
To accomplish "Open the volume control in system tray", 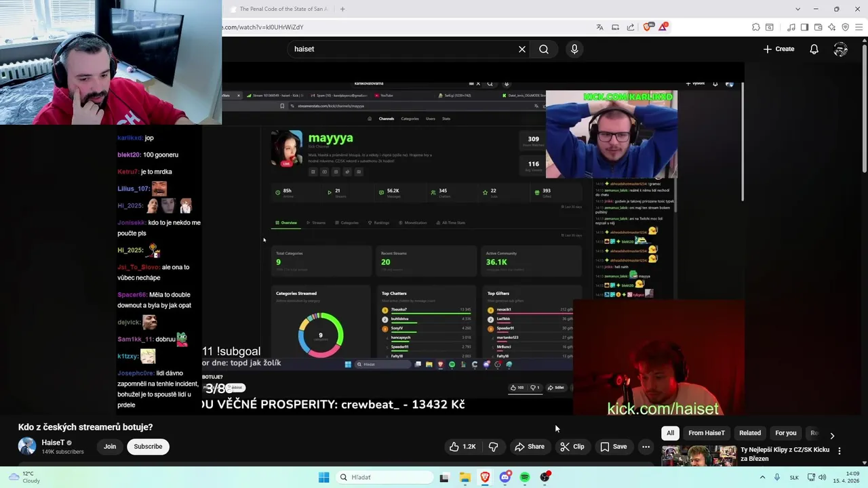I will point(822,477).
